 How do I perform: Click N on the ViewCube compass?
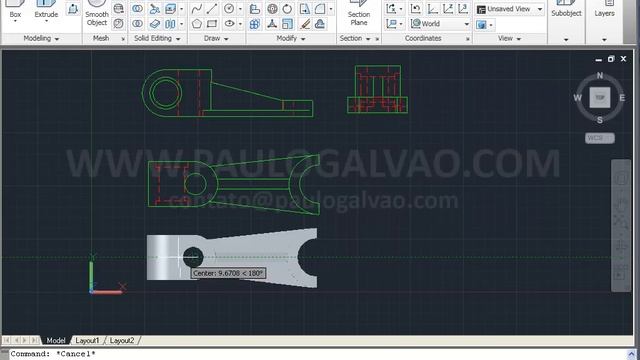[600, 76]
